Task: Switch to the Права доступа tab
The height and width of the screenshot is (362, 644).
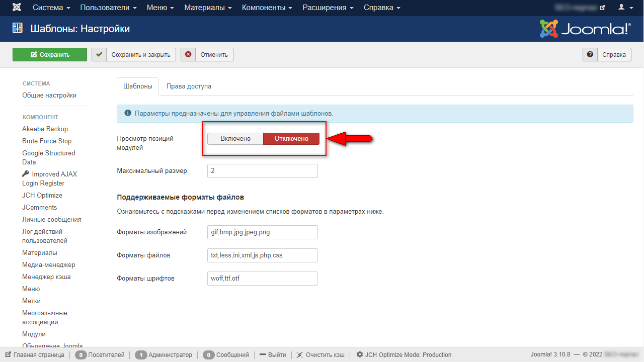Action: [189, 86]
